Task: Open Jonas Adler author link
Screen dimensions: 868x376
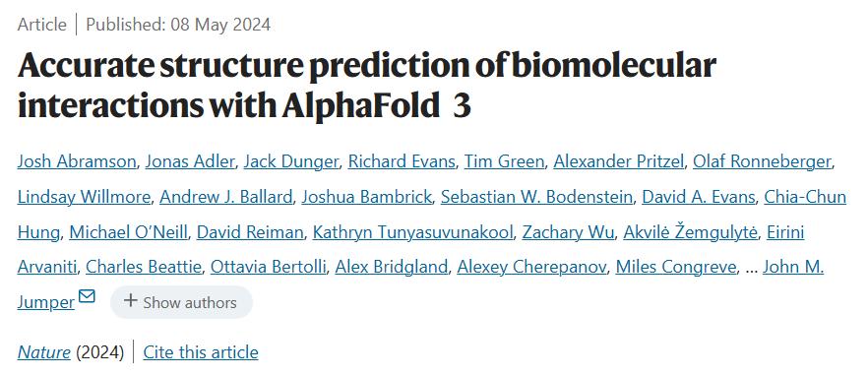Action: pyautogui.click(x=191, y=161)
